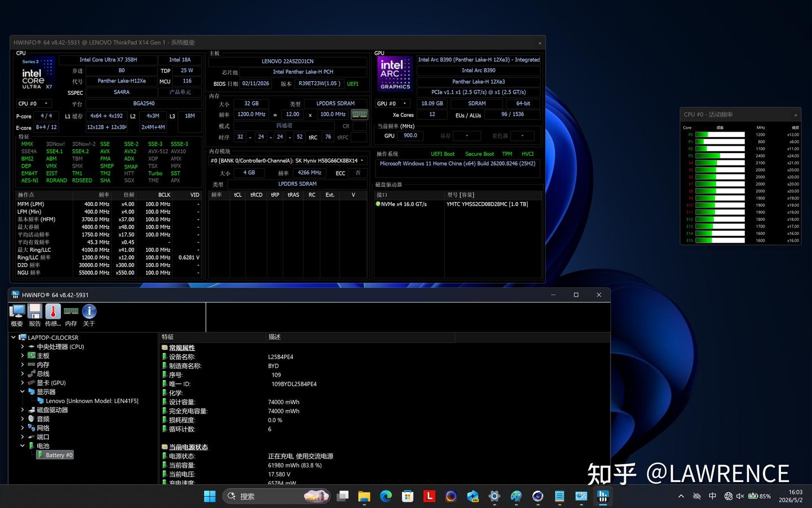Open the 关于 about info icon
The image size is (812, 508).
click(89, 315)
